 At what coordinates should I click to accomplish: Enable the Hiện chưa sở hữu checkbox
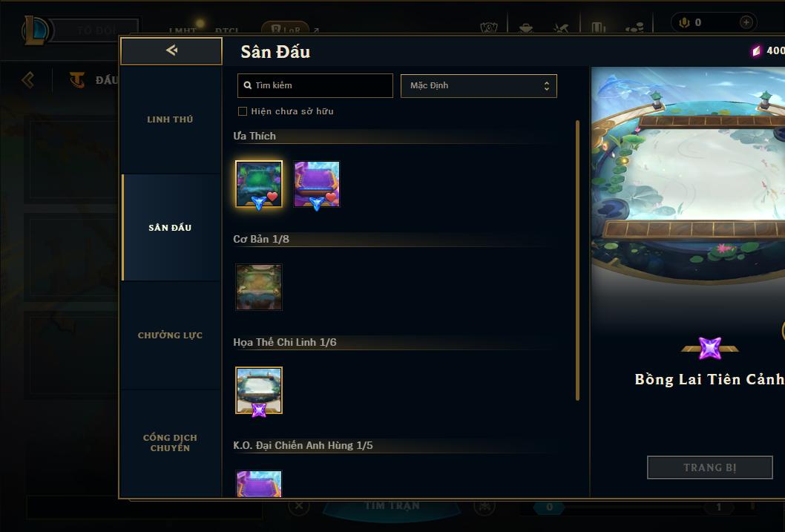(243, 111)
